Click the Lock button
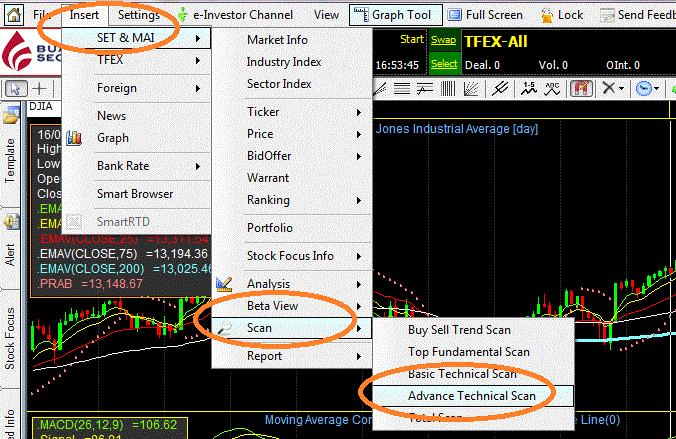The image size is (676, 439). pyautogui.click(x=562, y=15)
